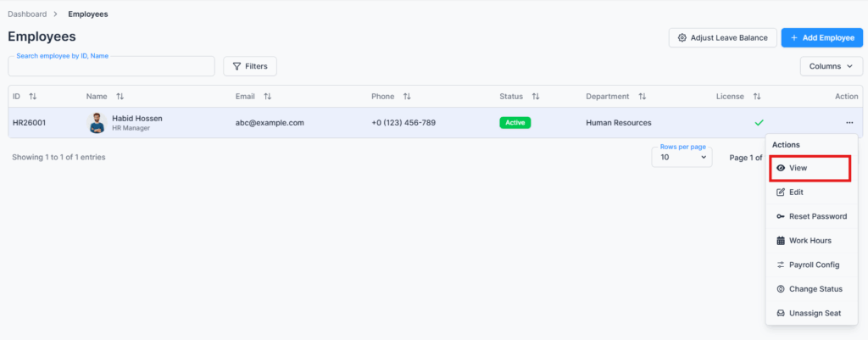Click the License column sort icon
Viewport: 868px width, 340px height.
[757, 97]
